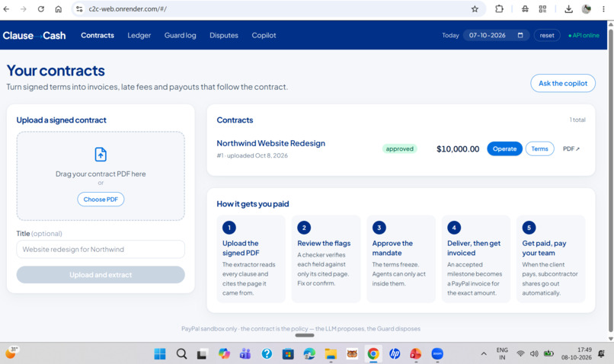The width and height of the screenshot is (614, 364).
Task: Open the Wi-Fi network tray icon
Action: click(x=520, y=354)
